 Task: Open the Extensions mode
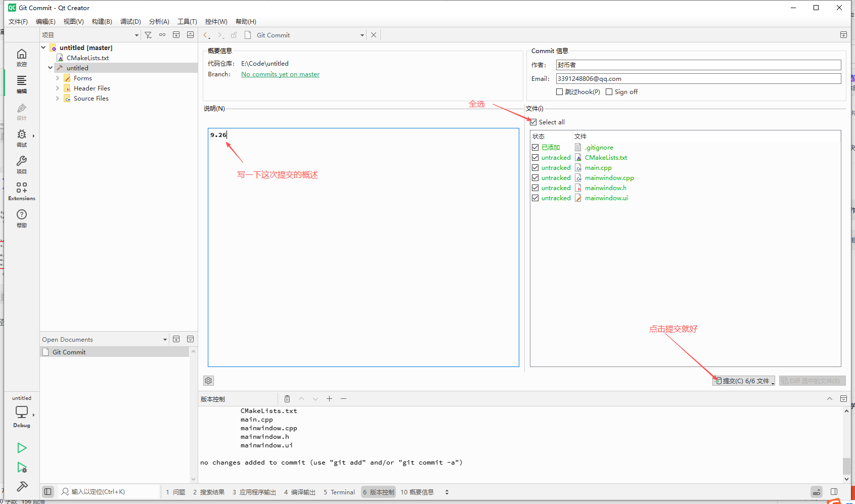pos(22,191)
